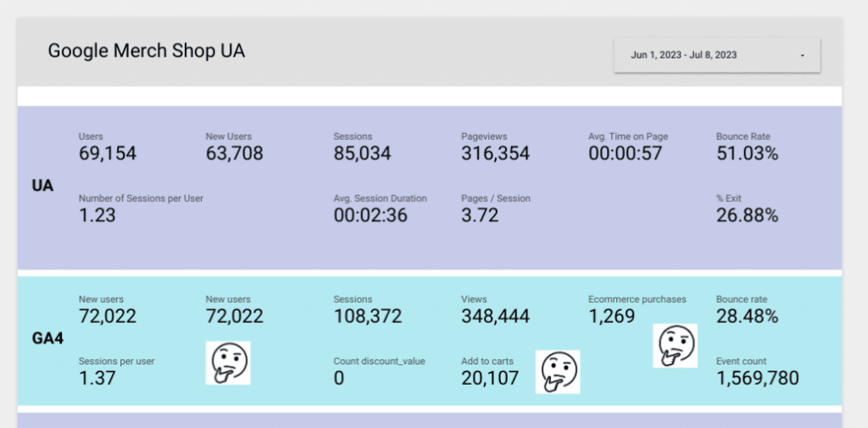Click the Event count value 1,569,780
Image resolution: width=868 pixels, height=428 pixels.
pos(758,379)
